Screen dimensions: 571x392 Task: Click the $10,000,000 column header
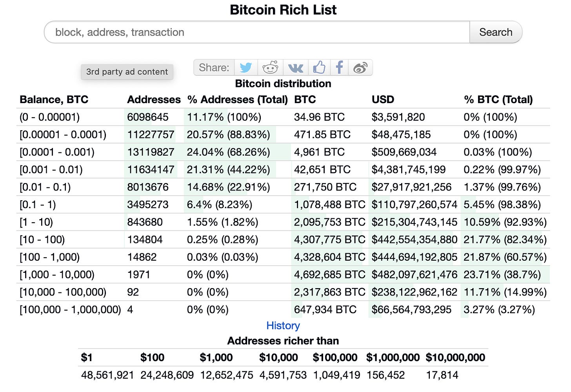click(x=455, y=358)
